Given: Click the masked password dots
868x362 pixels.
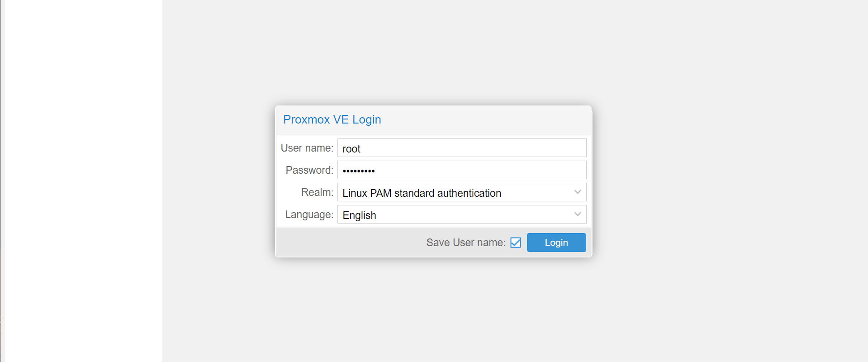Looking at the screenshot, I should pyautogui.click(x=359, y=171).
